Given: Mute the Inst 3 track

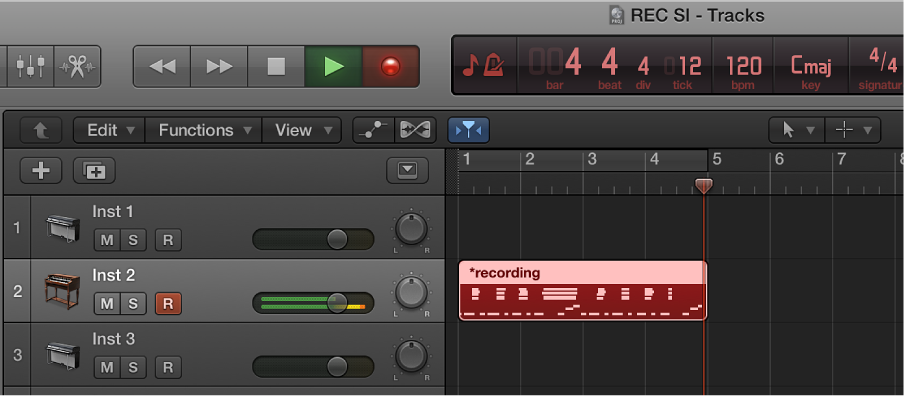Looking at the screenshot, I should click(x=107, y=367).
